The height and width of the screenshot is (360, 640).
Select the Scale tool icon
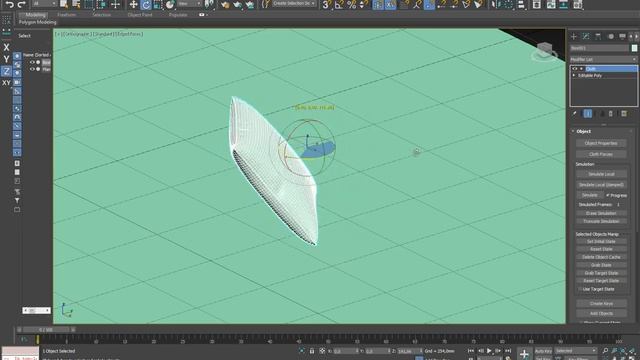tap(158, 4)
